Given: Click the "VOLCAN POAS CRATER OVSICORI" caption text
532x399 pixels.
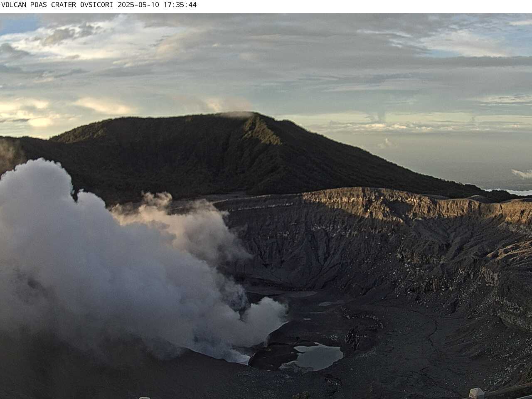Looking at the screenshot, I should (x=58, y=5).
